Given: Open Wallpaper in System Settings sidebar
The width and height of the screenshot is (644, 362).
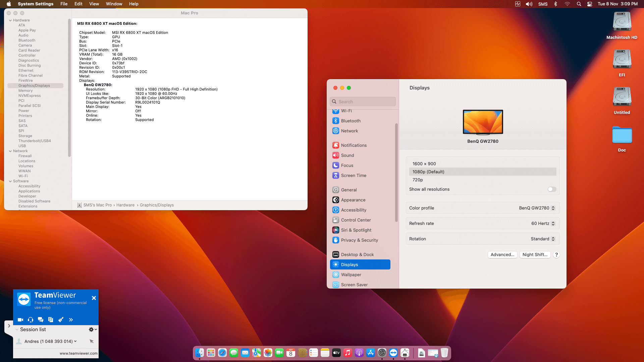Looking at the screenshot, I should [360, 275].
